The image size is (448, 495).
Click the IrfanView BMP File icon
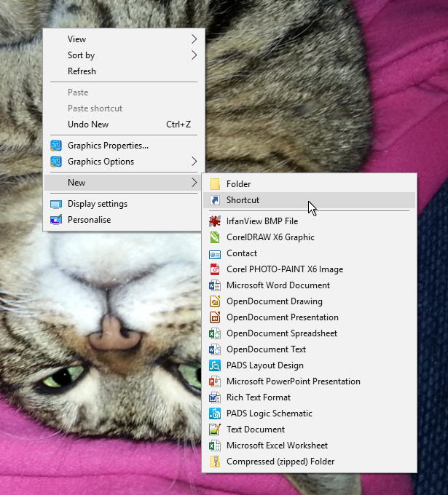point(215,221)
